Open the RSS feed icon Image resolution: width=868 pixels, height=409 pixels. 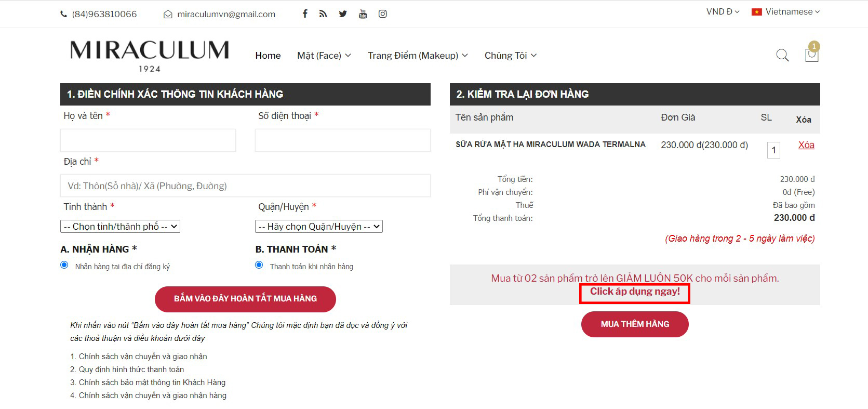(x=323, y=14)
